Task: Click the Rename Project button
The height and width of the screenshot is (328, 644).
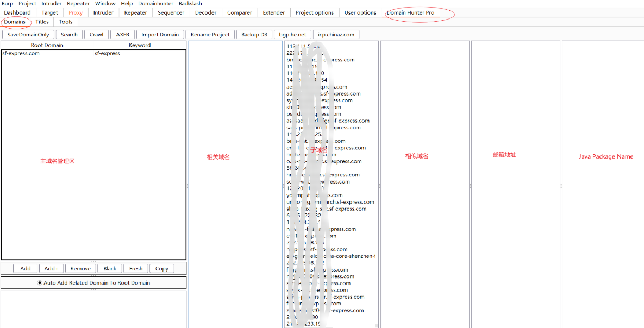Action: [210, 34]
